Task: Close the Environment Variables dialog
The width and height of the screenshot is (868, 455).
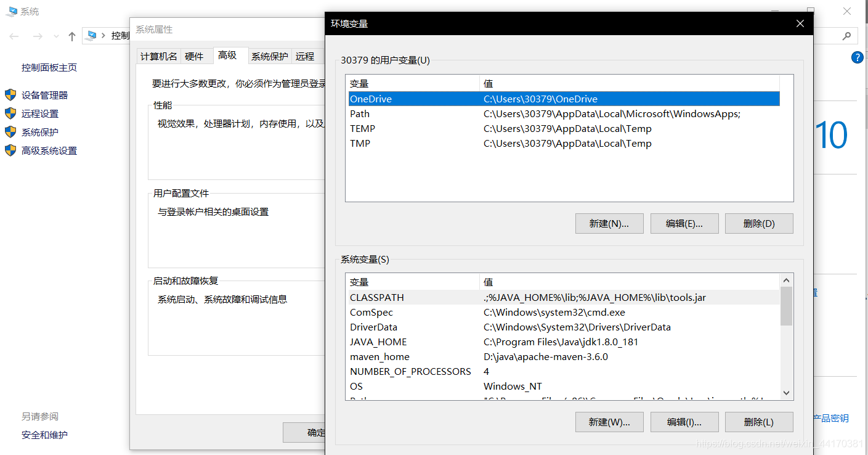Action: [800, 23]
